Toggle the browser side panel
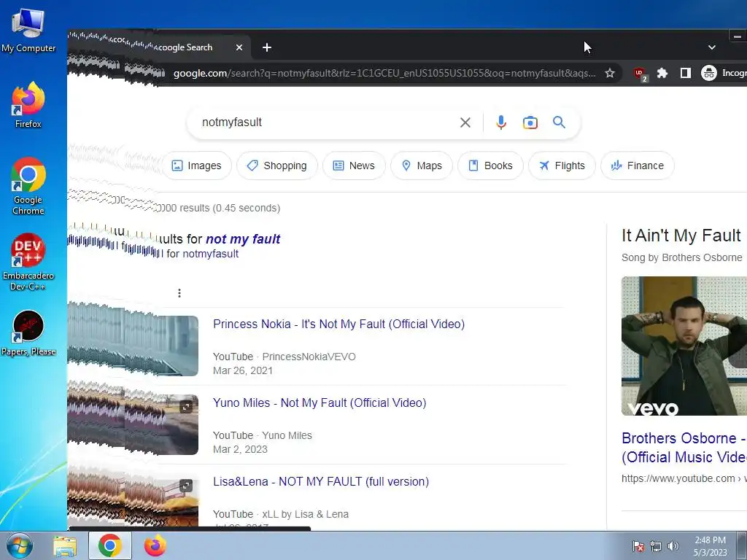Viewport: 747px width, 560px height. [x=686, y=74]
